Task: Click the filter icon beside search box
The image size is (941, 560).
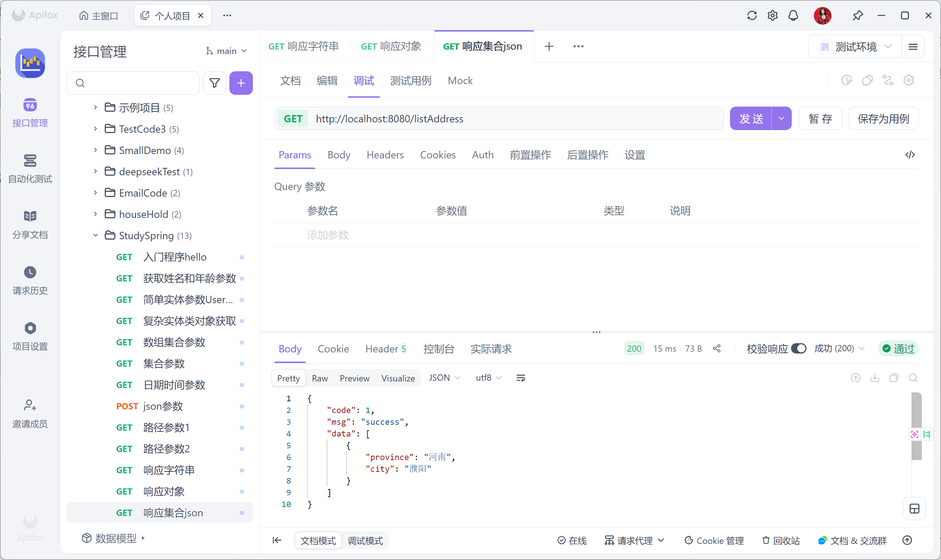Action: tap(214, 83)
